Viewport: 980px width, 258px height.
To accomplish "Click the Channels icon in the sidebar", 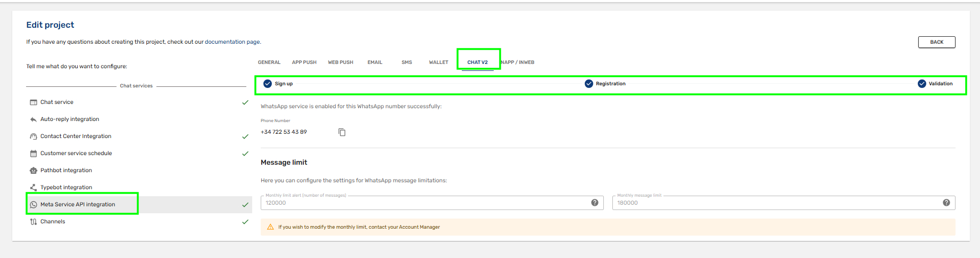I will tap(34, 222).
